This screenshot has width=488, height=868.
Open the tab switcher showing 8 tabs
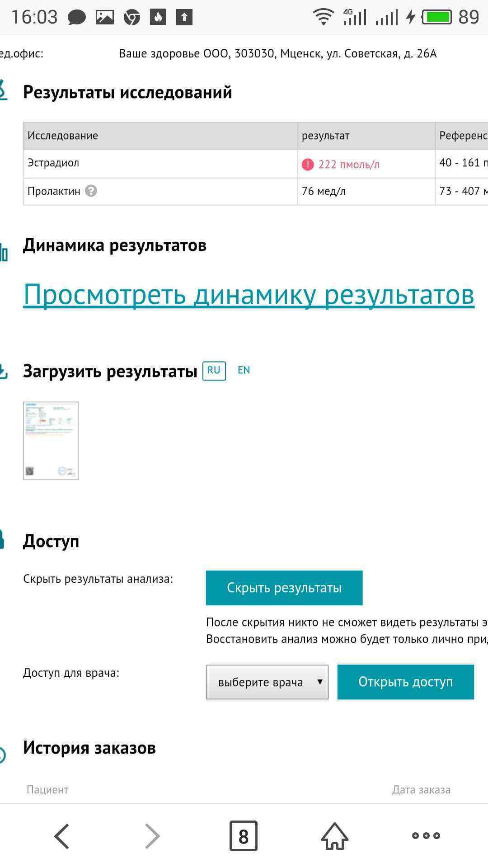coord(244,836)
